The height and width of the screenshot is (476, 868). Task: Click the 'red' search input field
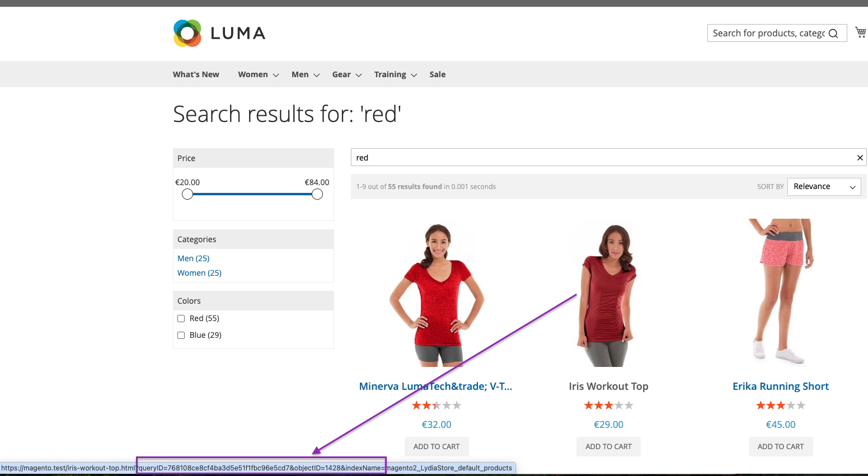pos(602,158)
